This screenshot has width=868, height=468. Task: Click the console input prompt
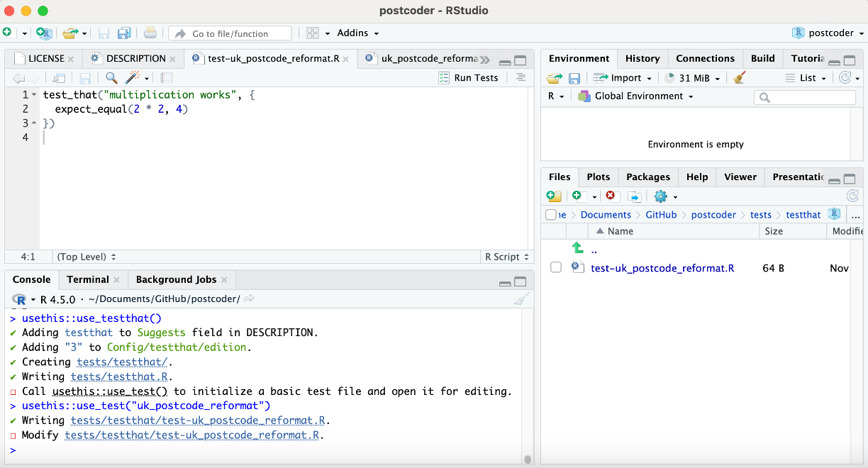point(269,450)
